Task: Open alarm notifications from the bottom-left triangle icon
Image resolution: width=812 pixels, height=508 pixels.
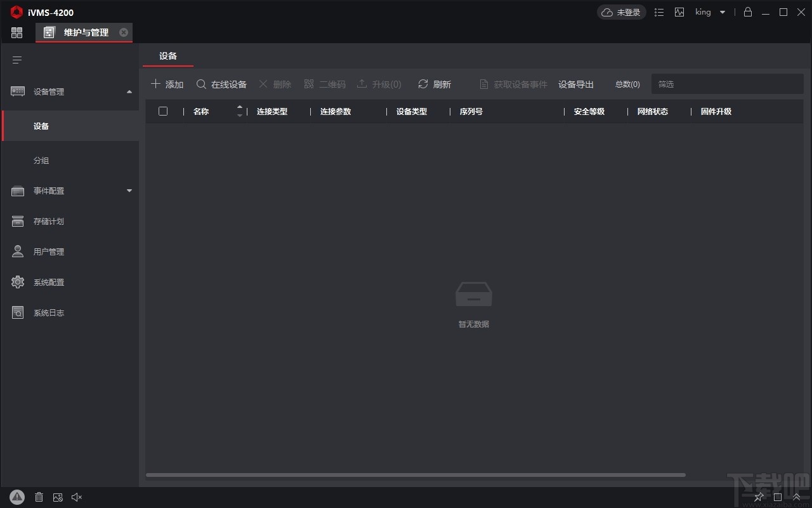Action: (17, 497)
